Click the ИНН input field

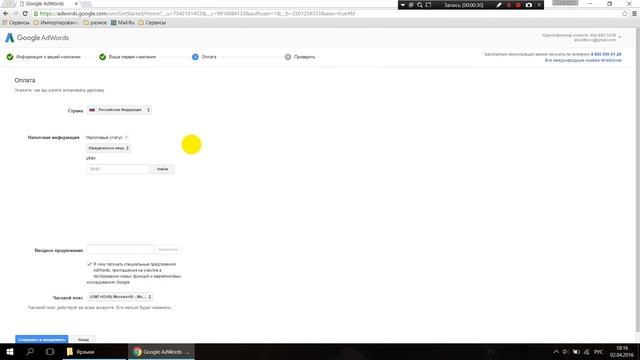coord(117,169)
